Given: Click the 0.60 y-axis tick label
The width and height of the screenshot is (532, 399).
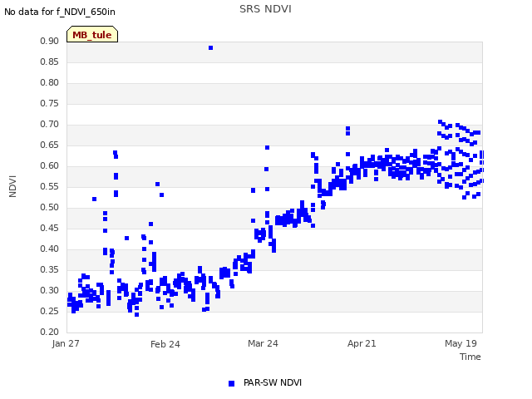Looking at the screenshot, I should (50, 165).
